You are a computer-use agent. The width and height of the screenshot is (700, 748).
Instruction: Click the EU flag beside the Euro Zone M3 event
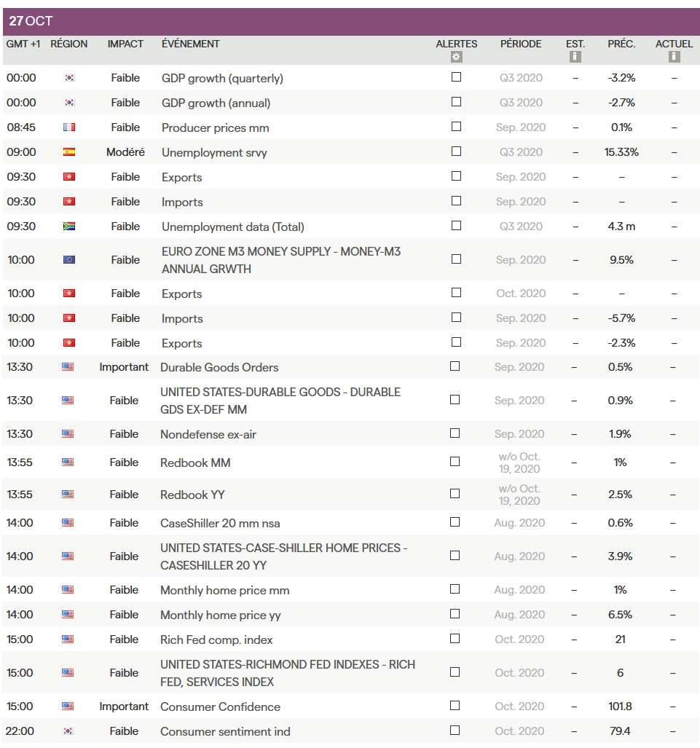[69, 260]
